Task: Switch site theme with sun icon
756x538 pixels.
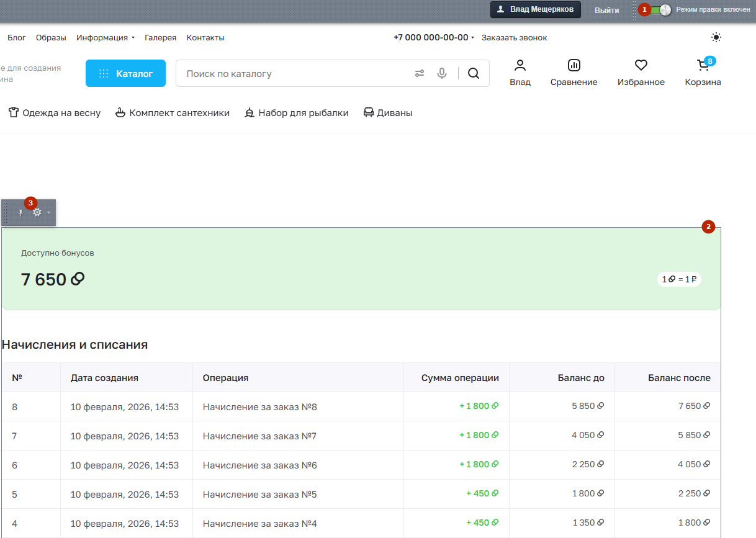Action: coord(716,37)
